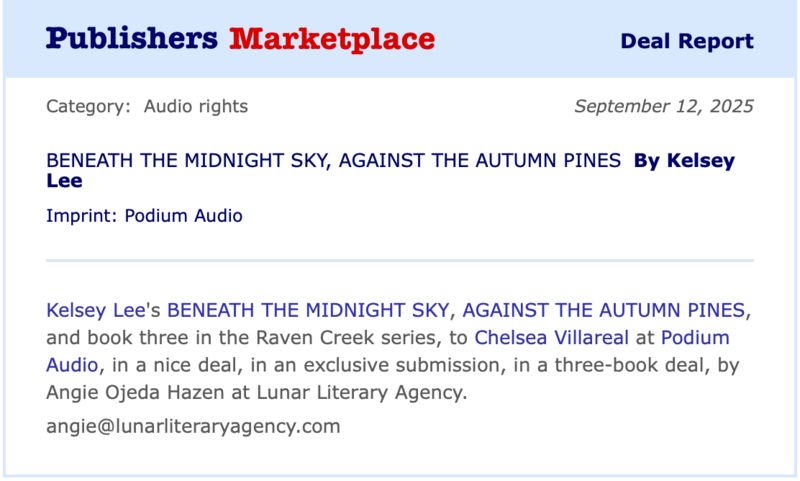Open AGAINST THE AUTUMN PINES link in paragraph

pos(603,309)
